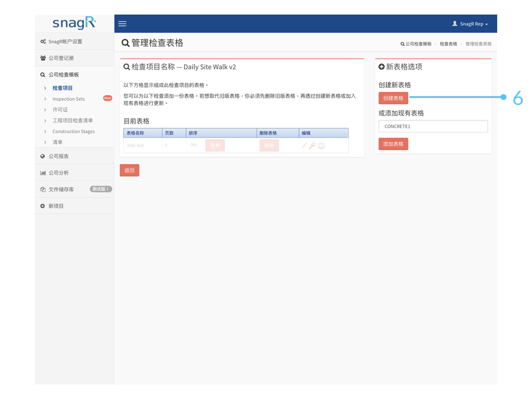Click the chevron next to 许可证
532x399 pixels.
[45, 110]
